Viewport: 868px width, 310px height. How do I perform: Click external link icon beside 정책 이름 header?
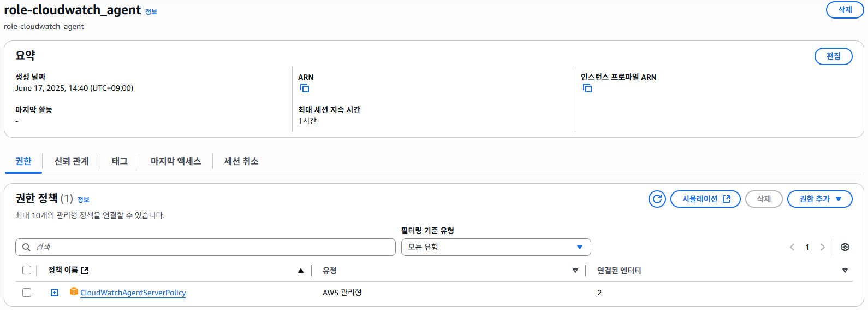point(85,271)
